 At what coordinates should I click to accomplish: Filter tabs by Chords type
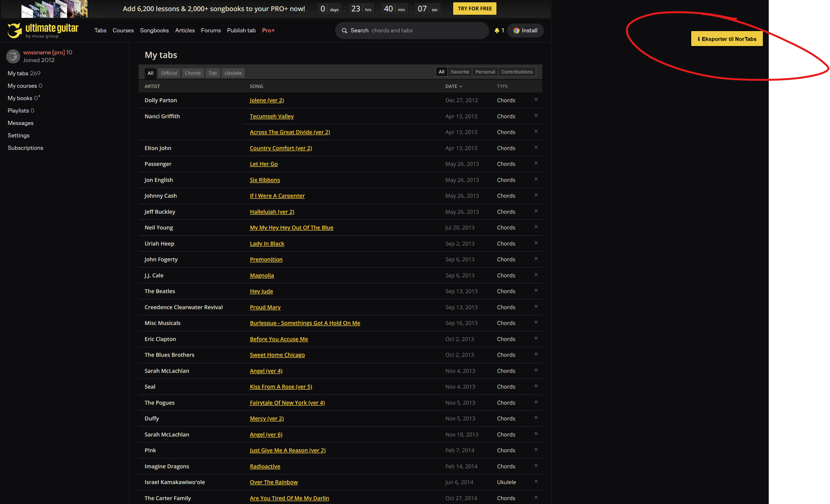pyautogui.click(x=193, y=73)
